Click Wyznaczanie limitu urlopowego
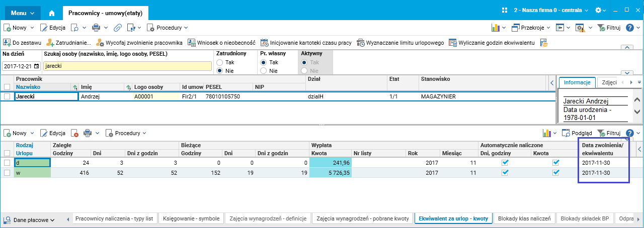Viewport: 644px width, 228px height. pos(400,43)
